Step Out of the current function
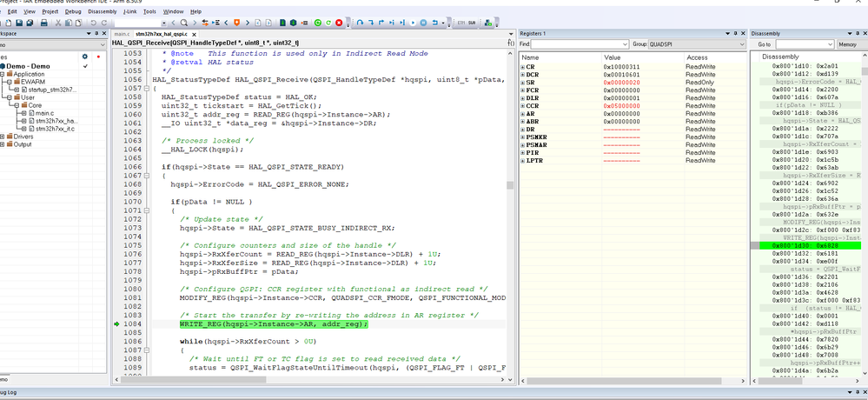 click(x=381, y=23)
